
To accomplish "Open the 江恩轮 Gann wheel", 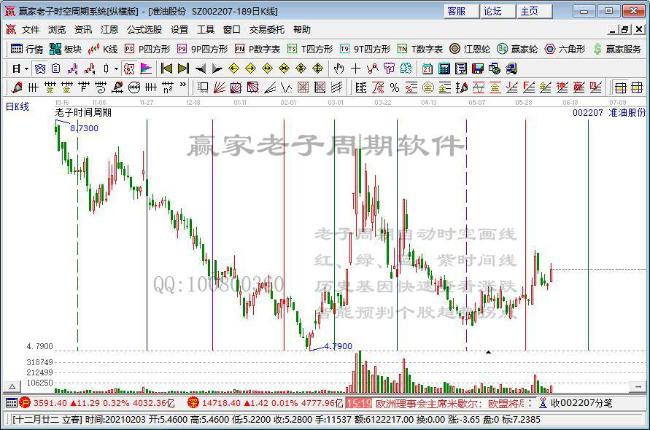I will pos(470,49).
